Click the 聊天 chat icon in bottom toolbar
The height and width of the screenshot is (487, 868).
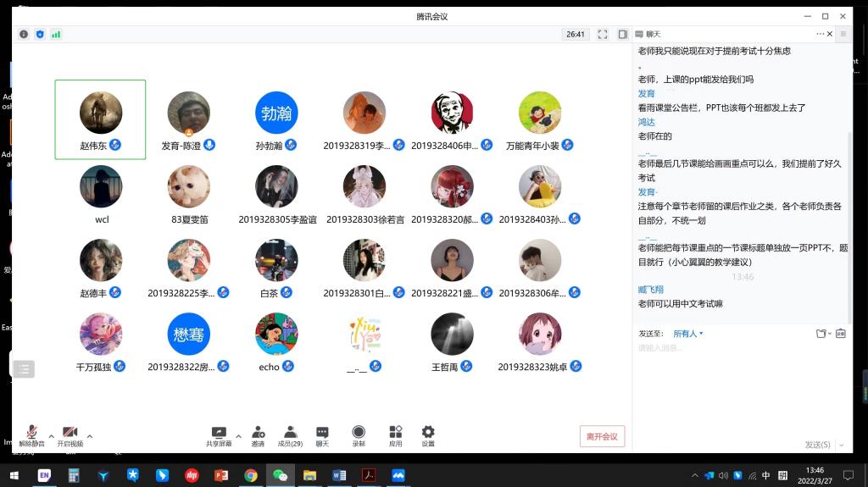coord(322,434)
